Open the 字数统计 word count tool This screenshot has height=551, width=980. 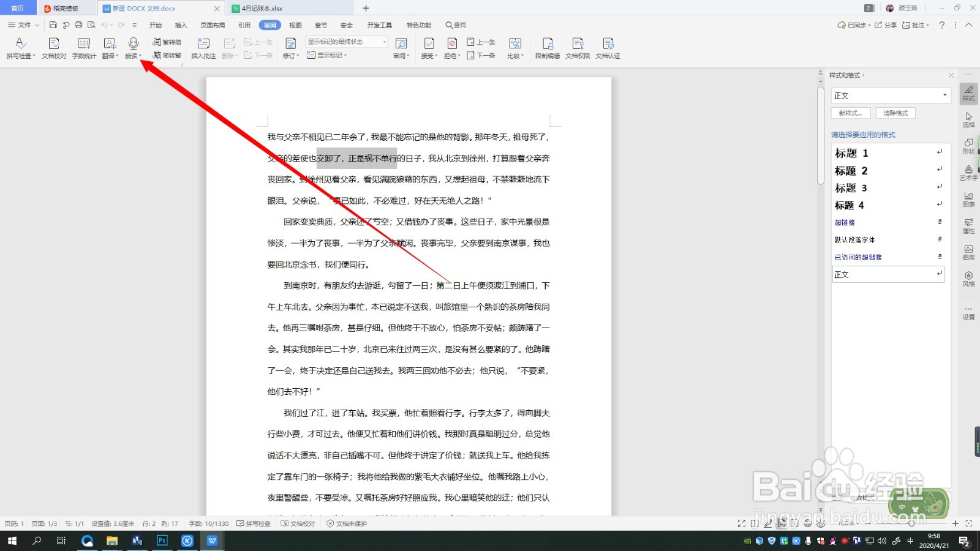tap(84, 48)
